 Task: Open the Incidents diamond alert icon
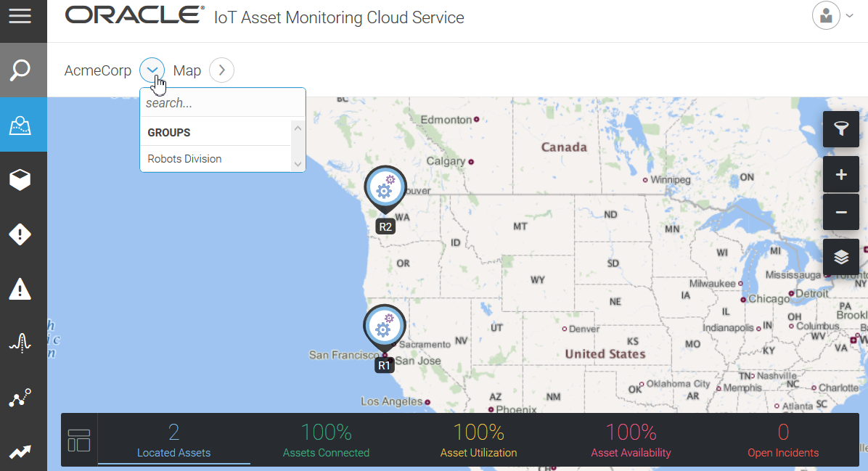(x=20, y=234)
